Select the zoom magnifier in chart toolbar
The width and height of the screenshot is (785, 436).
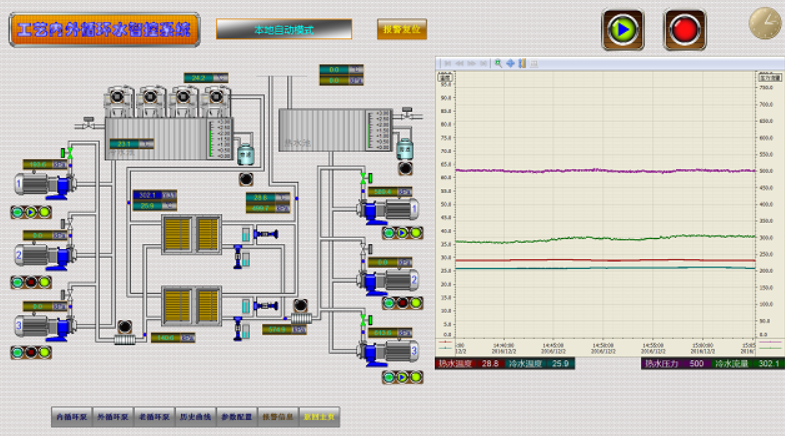[498, 63]
